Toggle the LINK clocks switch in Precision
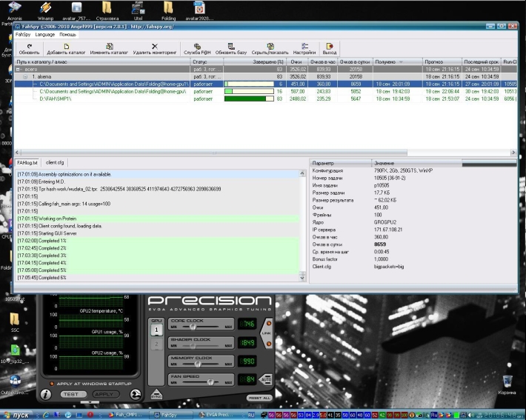 click(x=267, y=333)
